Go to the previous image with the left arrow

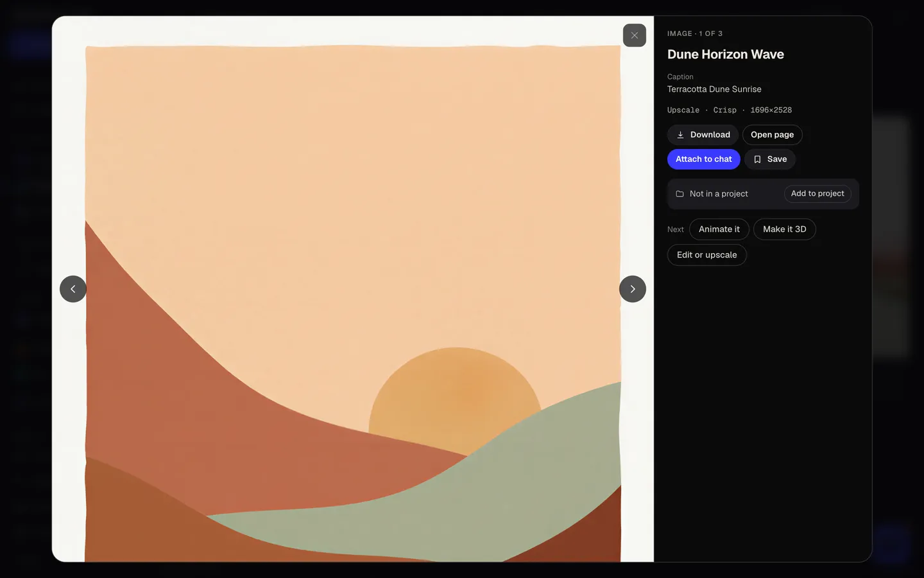pos(73,289)
